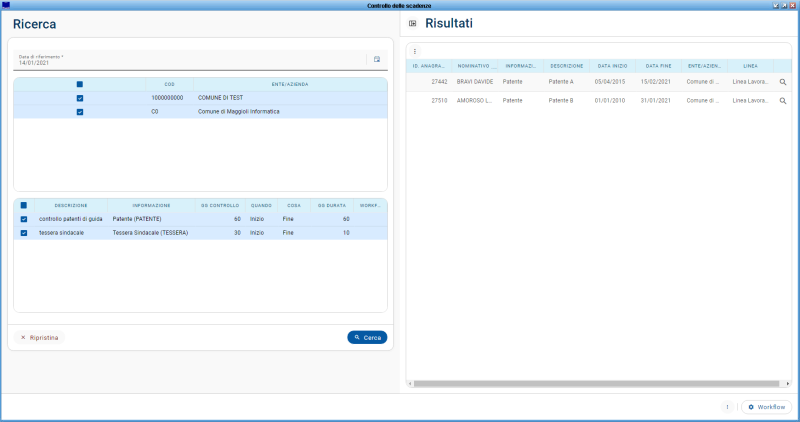This screenshot has height=422, width=800.
Task: Toggle the select-all checkbox in Ente/Azienda header
Action: pyautogui.click(x=80, y=85)
